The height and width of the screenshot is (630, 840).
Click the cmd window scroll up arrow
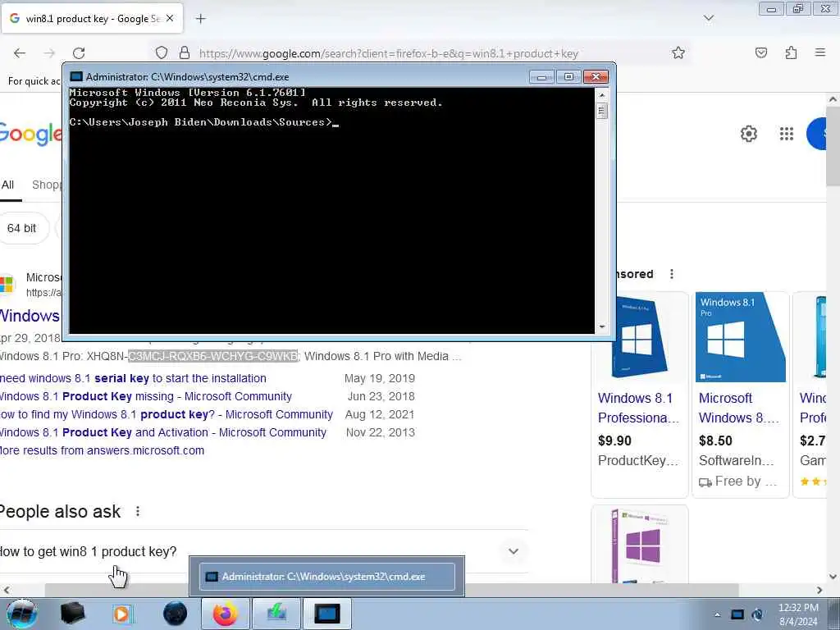601,95
